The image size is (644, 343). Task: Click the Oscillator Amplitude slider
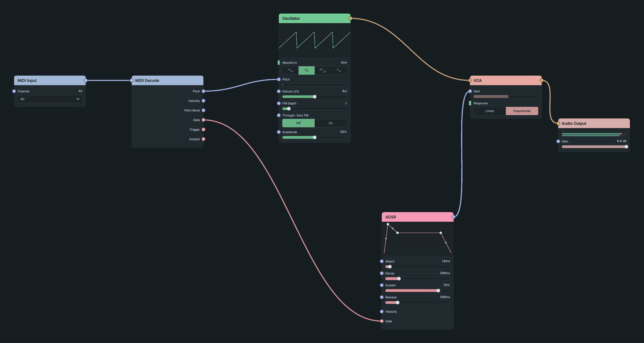(314, 137)
